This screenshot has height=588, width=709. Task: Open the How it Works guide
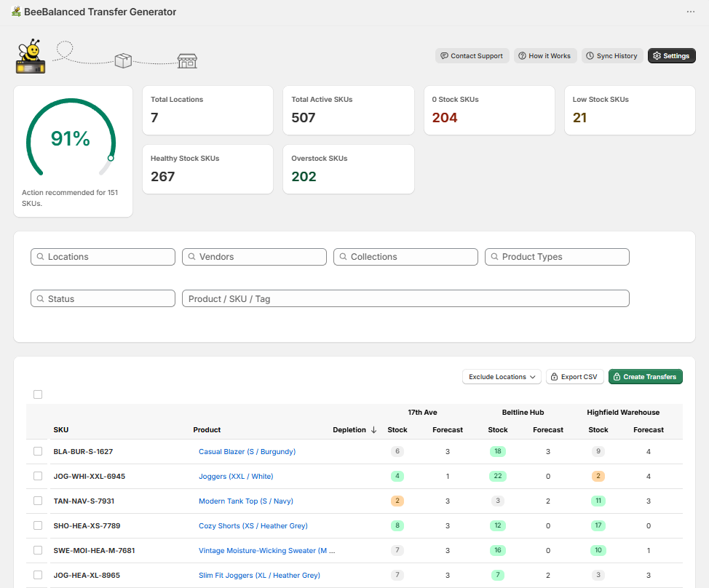click(545, 55)
